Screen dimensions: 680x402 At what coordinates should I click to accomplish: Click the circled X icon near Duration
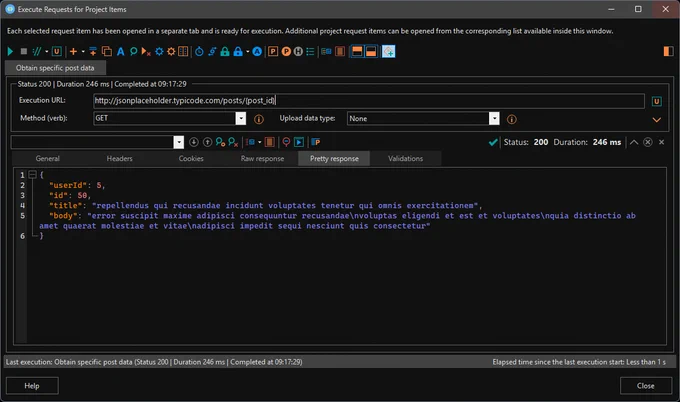(647, 142)
